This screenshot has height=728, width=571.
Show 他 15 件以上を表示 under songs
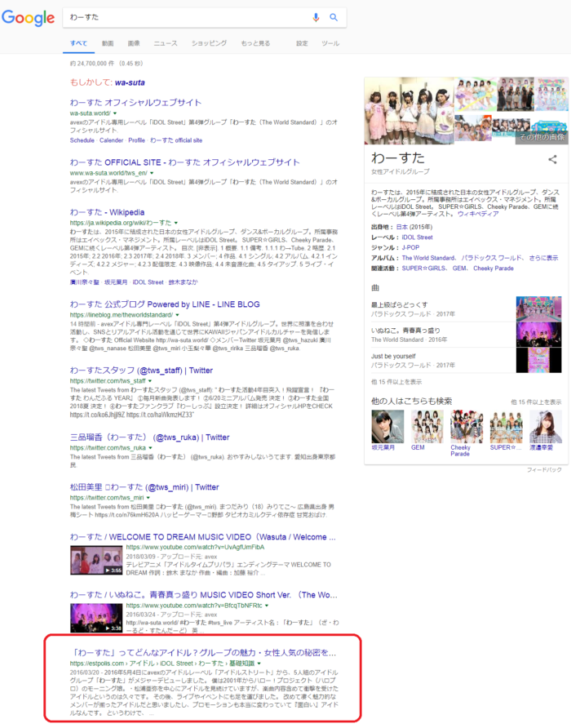[x=396, y=382]
